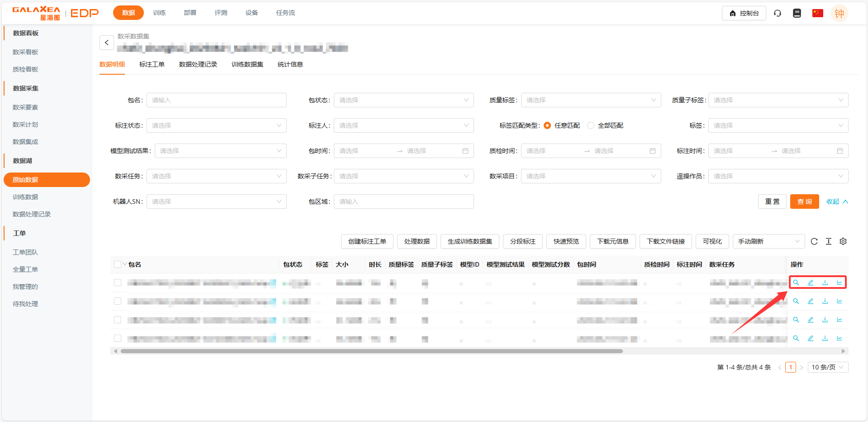
Task: Click the orange 查询 button
Action: [x=804, y=201]
